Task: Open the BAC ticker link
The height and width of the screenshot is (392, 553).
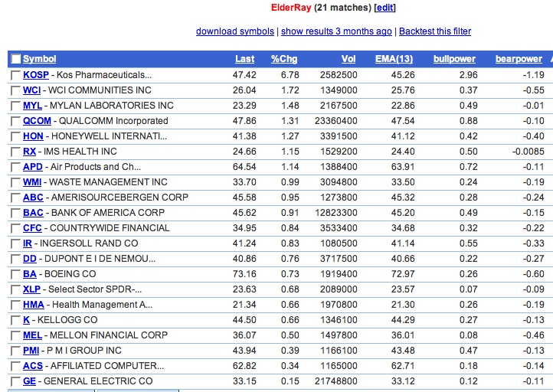Action: pyautogui.click(x=33, y=213)
